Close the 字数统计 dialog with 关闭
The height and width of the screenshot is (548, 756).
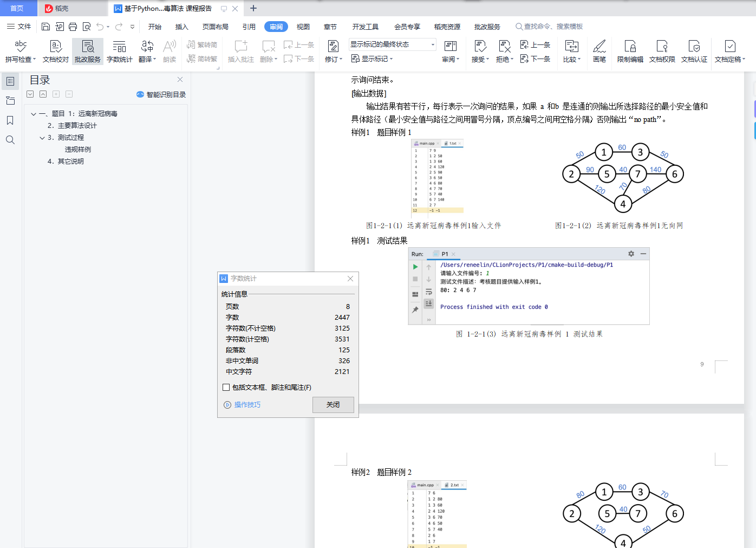click(x=333, y=405)
